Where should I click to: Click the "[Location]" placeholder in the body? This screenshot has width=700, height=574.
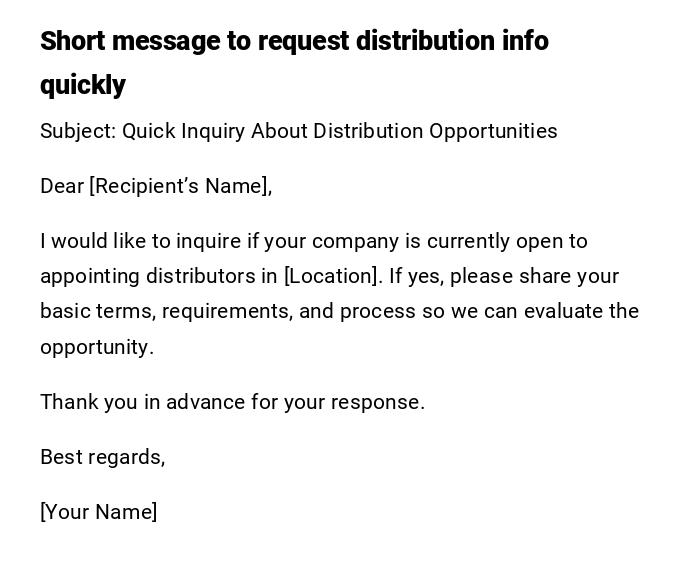click(331, 276)
